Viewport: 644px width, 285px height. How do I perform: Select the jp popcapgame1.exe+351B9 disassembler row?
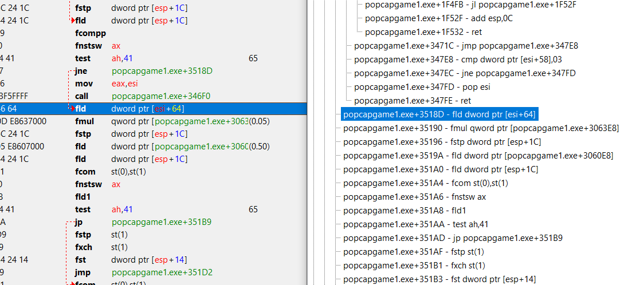tap(153, 222)
